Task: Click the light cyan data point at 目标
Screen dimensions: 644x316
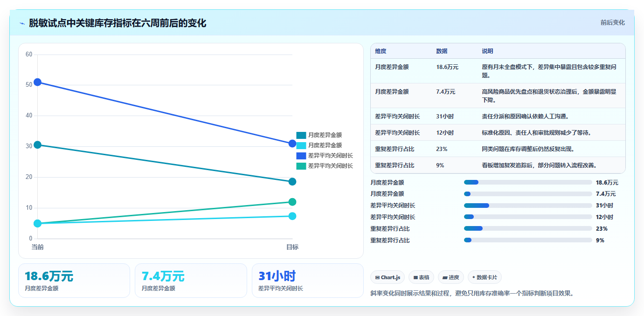Action: coord(292,216)
